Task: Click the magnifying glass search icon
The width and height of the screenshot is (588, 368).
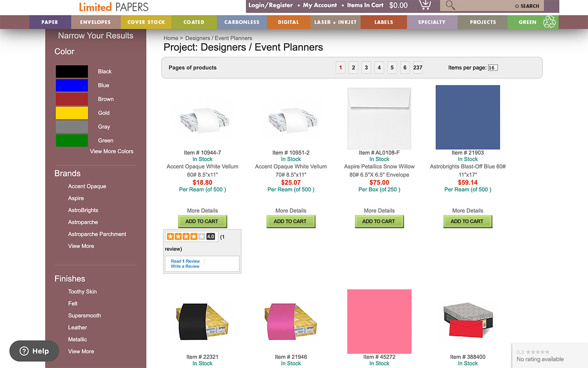Action: pos(449,6)
